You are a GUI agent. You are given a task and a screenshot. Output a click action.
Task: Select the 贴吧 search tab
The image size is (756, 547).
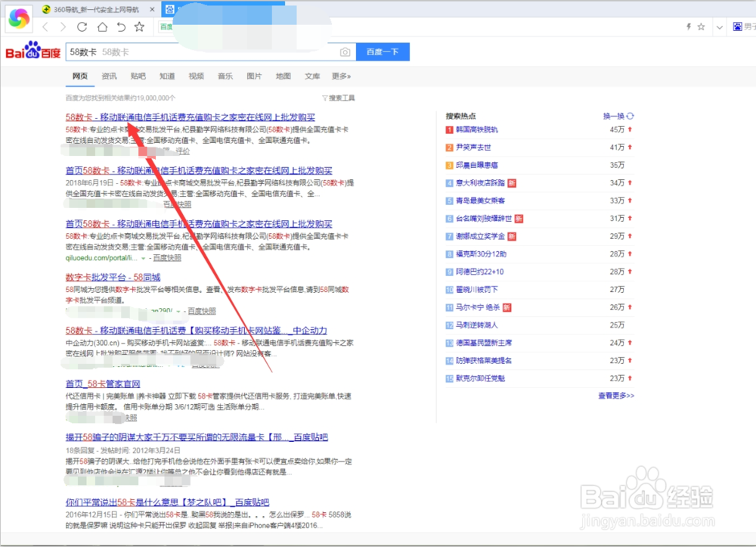click(138, 76)
